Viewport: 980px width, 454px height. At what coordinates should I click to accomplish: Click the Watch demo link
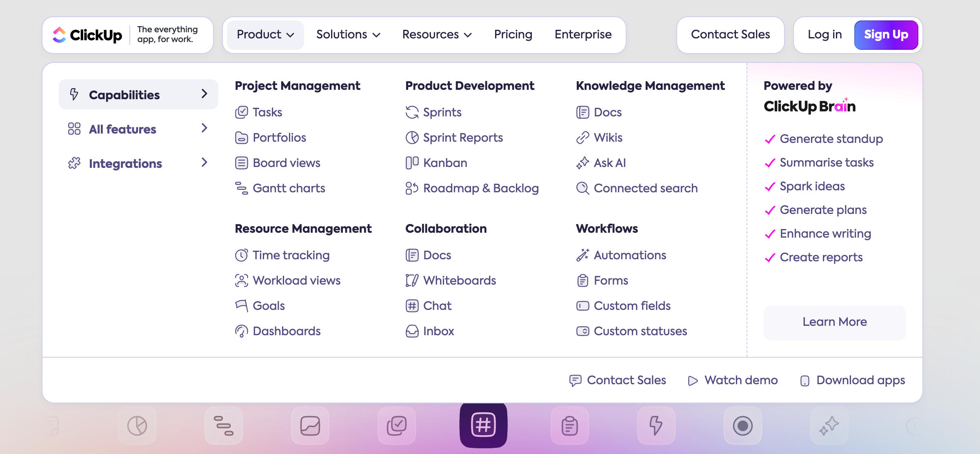point(733,381)
